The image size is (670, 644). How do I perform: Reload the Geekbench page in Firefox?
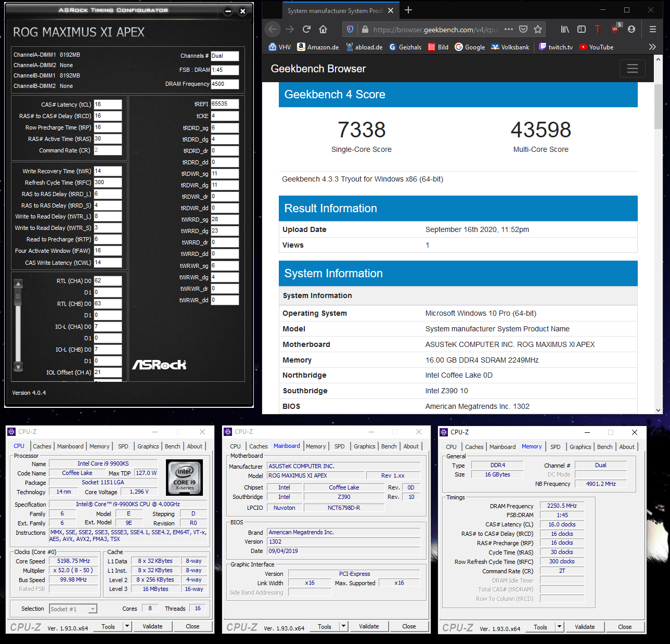(306, 29)
